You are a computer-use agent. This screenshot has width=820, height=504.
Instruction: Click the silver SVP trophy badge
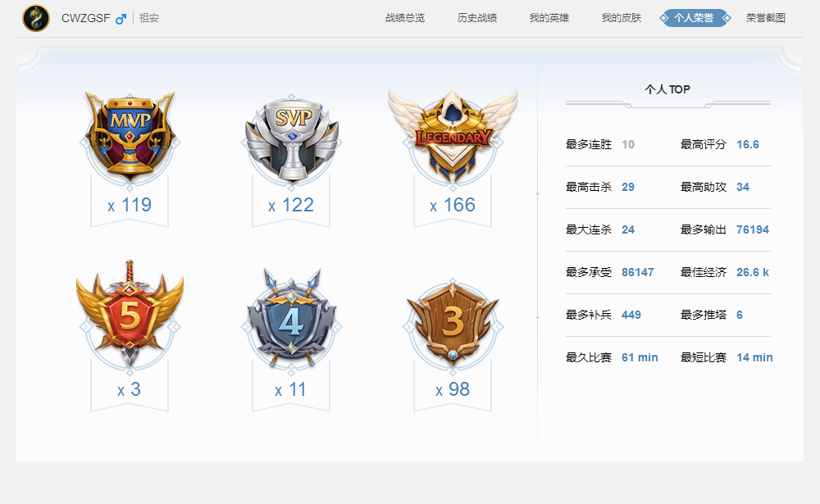pyautogui.click(x=292, y=138)
